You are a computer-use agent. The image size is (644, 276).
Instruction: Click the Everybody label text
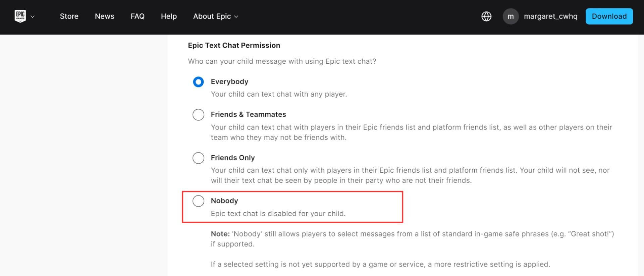[x=229, y=81]
